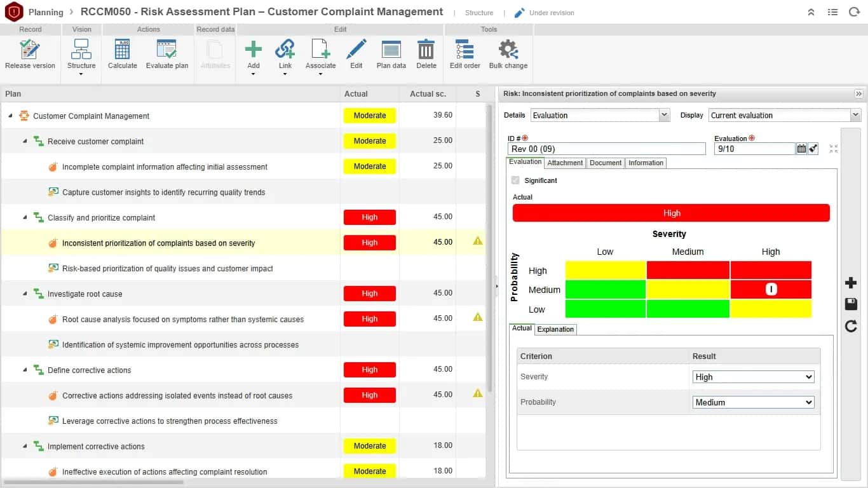Click the refresh icon in the top bar

(854, 12)
